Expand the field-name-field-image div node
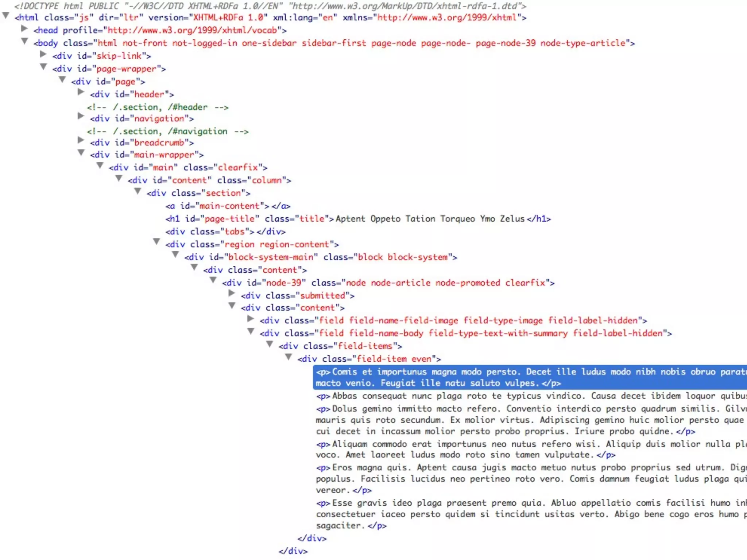This screenshot has width=747, height=560. click(x=251, y=319)
